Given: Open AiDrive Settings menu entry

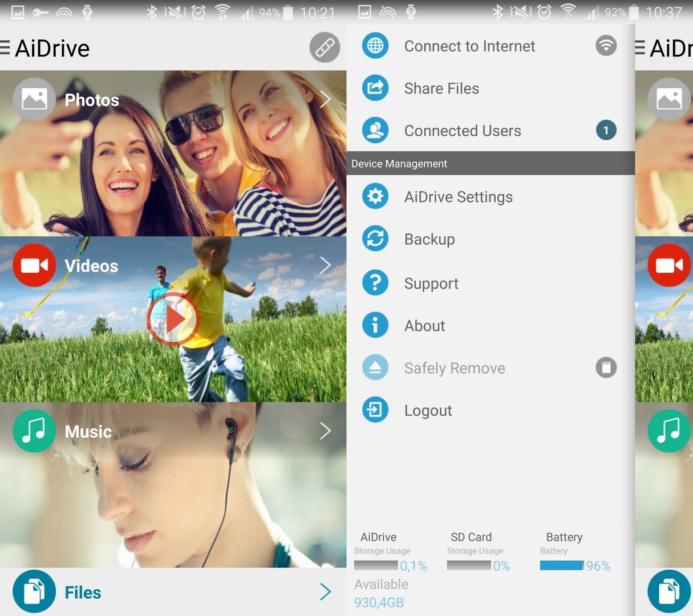Looking at the screenshot, I should point(491,196).
